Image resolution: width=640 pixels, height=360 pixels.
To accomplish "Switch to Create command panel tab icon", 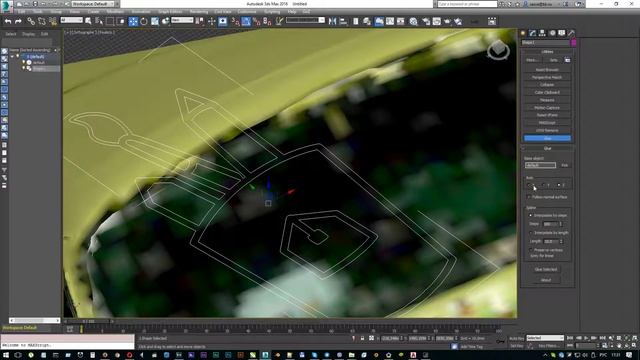I will point(523,33).
